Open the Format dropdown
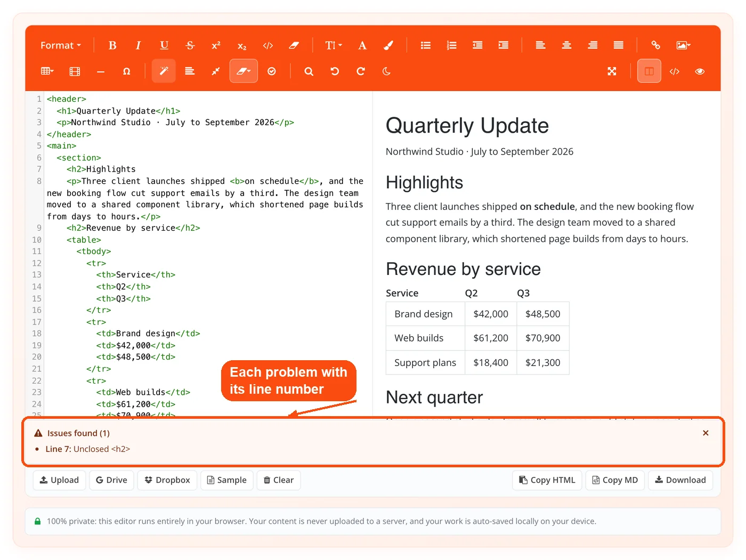 tap(61, 45)
